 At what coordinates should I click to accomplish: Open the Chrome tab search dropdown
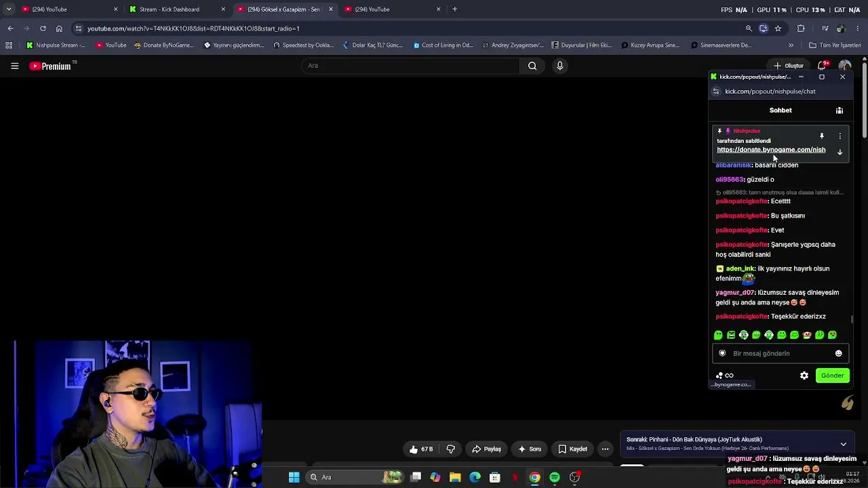click(8, 9)
